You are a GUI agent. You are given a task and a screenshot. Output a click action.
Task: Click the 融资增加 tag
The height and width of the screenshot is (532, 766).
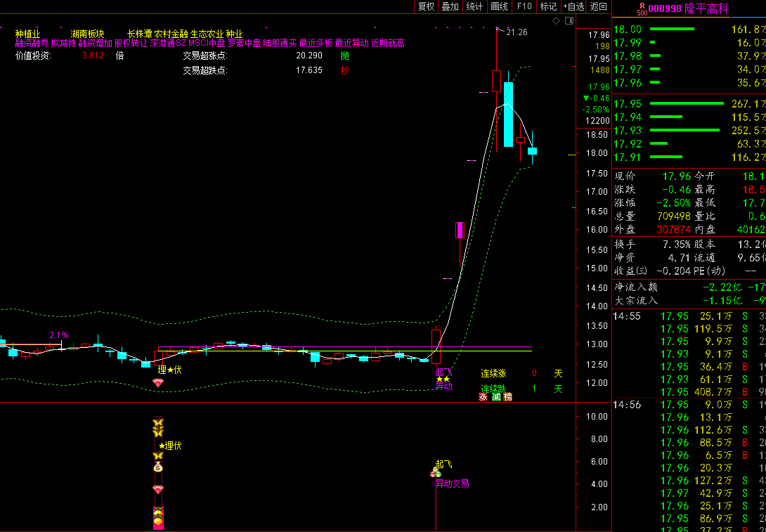coord(96,43)
